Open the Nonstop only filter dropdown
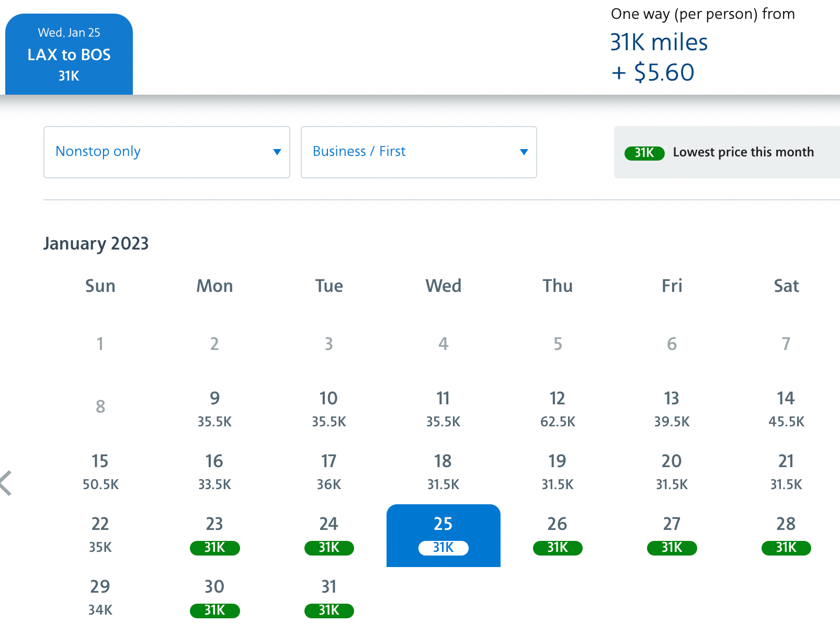This screenshot has width=840, height=634. coord(166,152)
